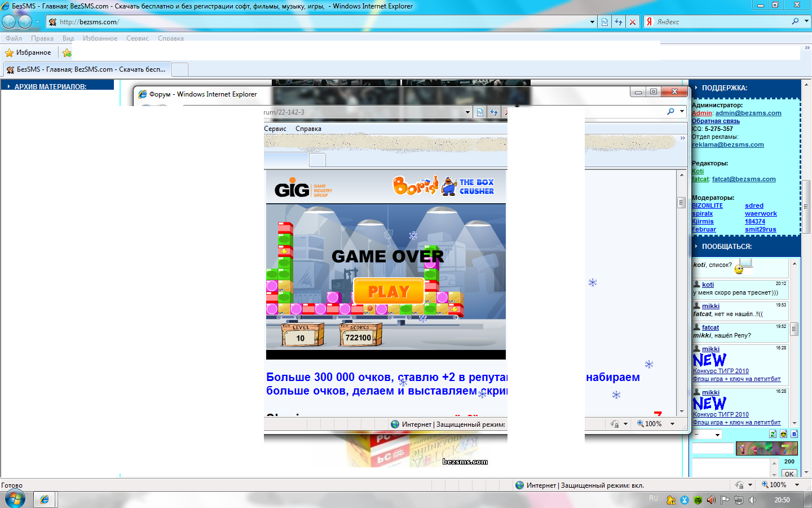Open the BIZONLITE moderator link
This screenshot has height=508, width=812.
click(x=707, y=205)
